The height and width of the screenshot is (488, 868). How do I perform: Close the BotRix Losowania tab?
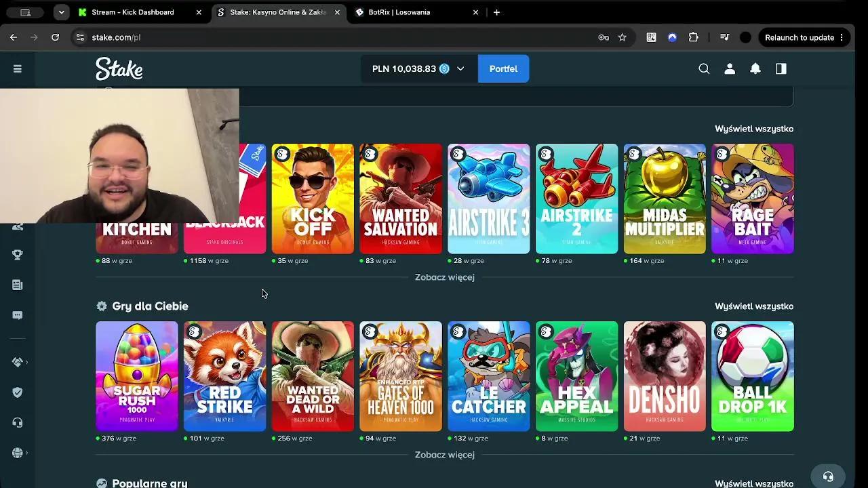(475, 12)
